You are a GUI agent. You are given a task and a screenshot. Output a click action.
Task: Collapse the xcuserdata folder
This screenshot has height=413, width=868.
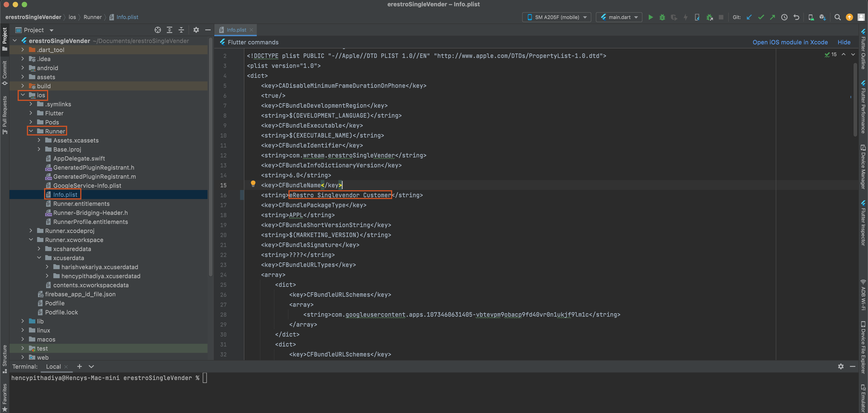[39, 258]
